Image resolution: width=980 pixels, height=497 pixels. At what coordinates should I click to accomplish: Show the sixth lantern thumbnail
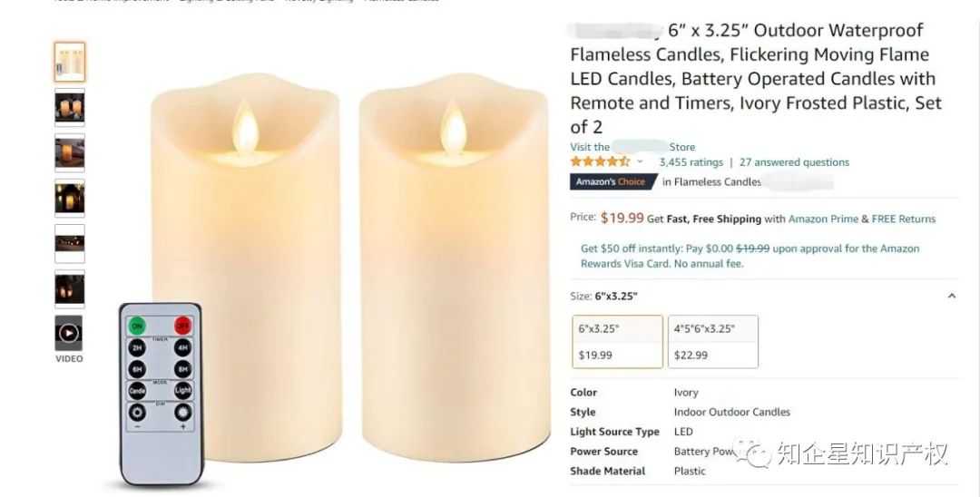click(x=69, y=288)
